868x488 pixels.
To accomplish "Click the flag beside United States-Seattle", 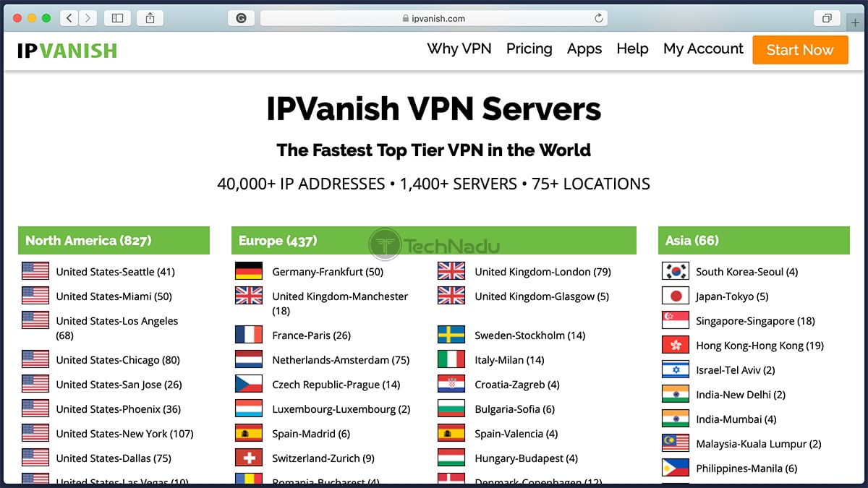I will (x=35, y=272).
